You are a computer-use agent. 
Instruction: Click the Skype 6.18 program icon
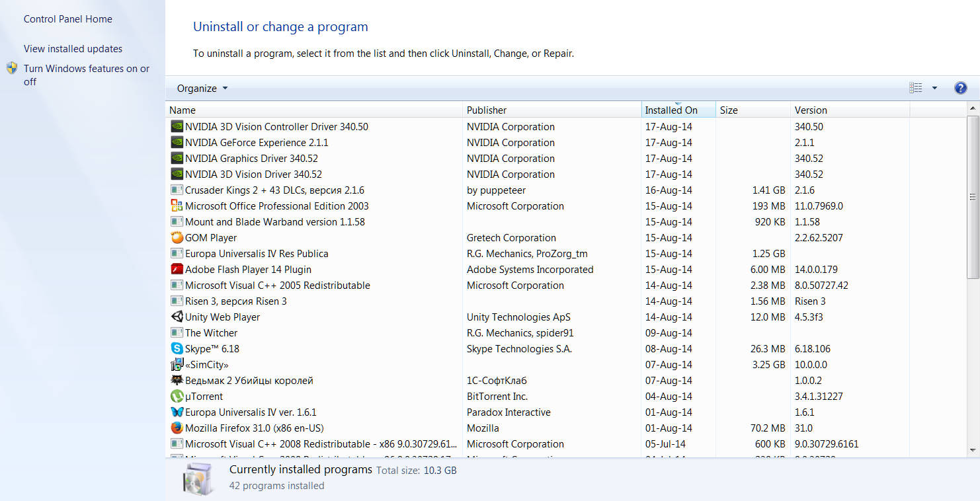coord(177,349)
